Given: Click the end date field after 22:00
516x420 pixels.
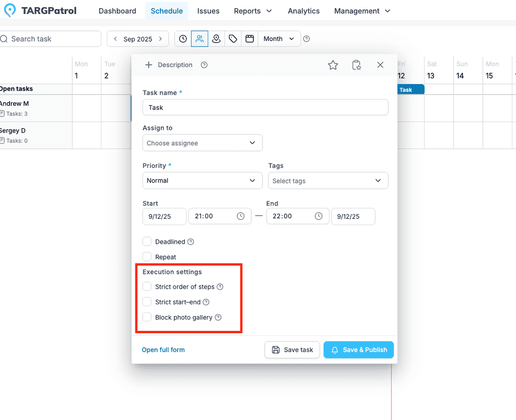Looking at the screenshot, I should point(353,216).
